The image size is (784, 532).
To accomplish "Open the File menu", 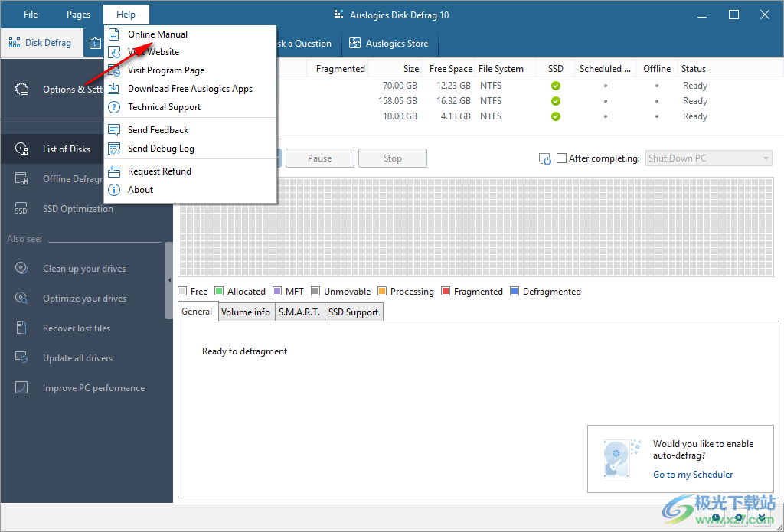I will [x=31, y=15].
